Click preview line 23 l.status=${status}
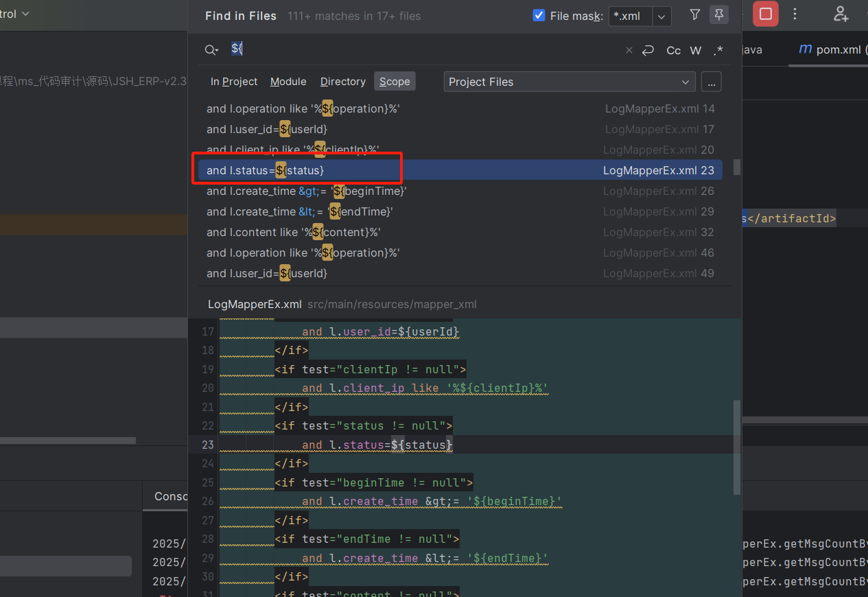The image size is (868, 597). pos(377,445)
